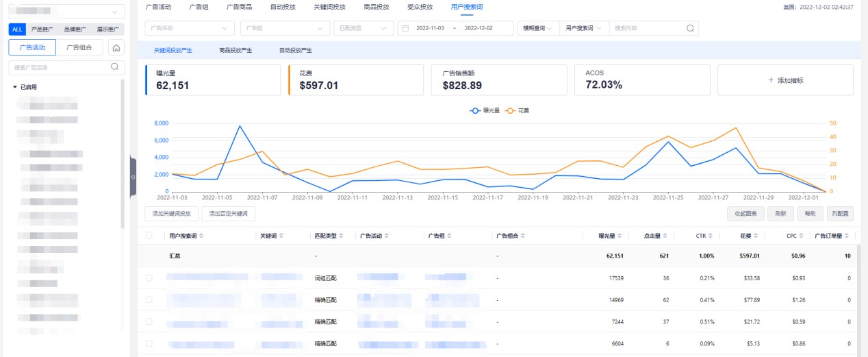Select the 用户搜索词 top tab
Image resolution: width=868 pixels, height=357 pixels.
point(467,6)
